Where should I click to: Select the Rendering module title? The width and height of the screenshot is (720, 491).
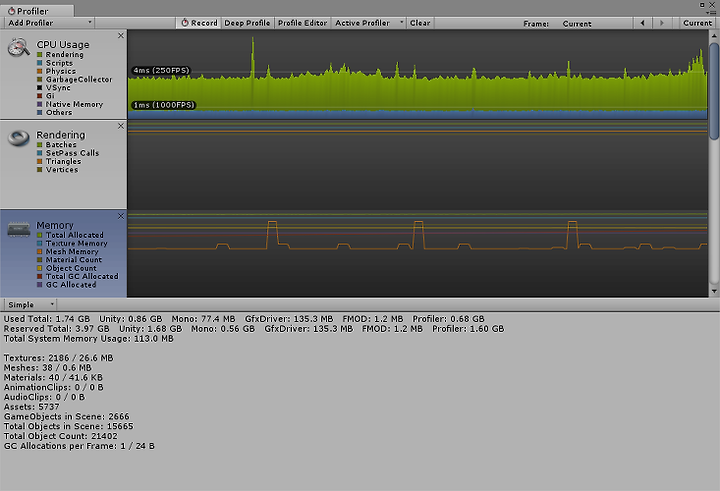point(61,135)
